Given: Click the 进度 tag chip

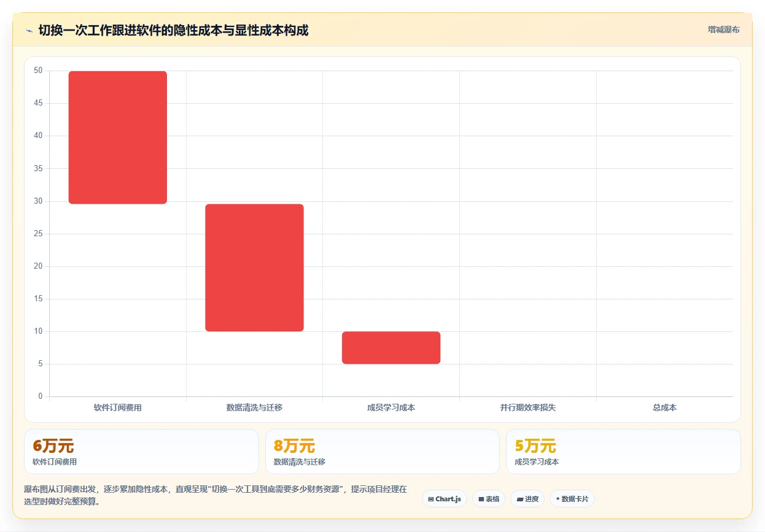Looking at the screenshot, I should coord(527,499).
